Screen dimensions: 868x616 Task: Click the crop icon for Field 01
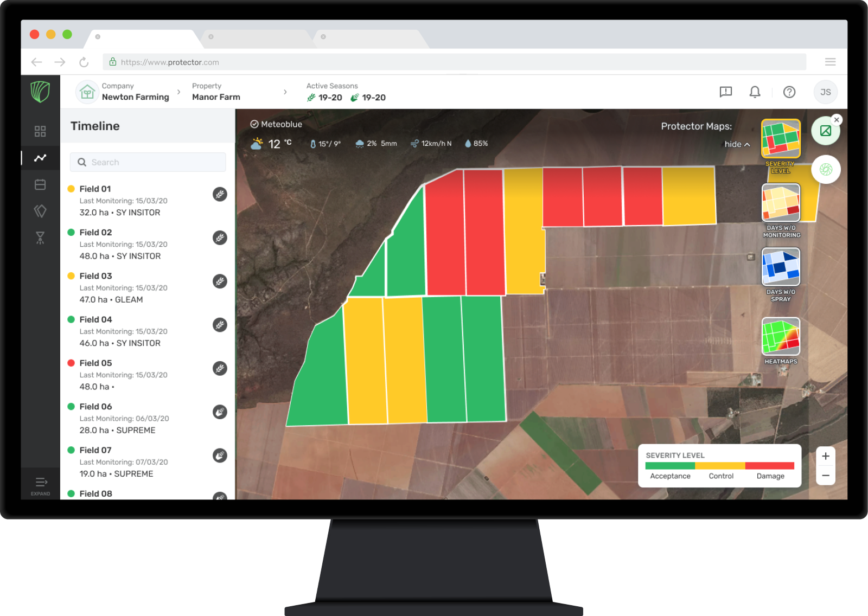coord(220,194)
